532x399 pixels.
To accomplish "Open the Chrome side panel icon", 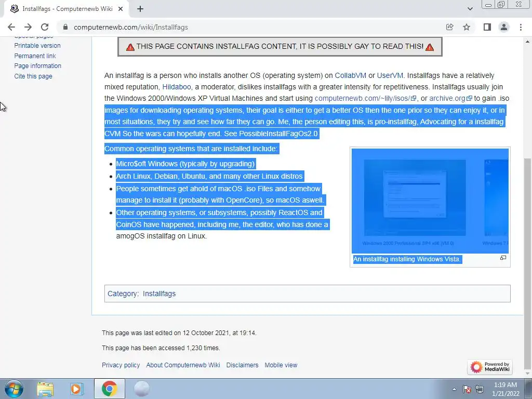I will pyautogui.click(x=487, y=27).
